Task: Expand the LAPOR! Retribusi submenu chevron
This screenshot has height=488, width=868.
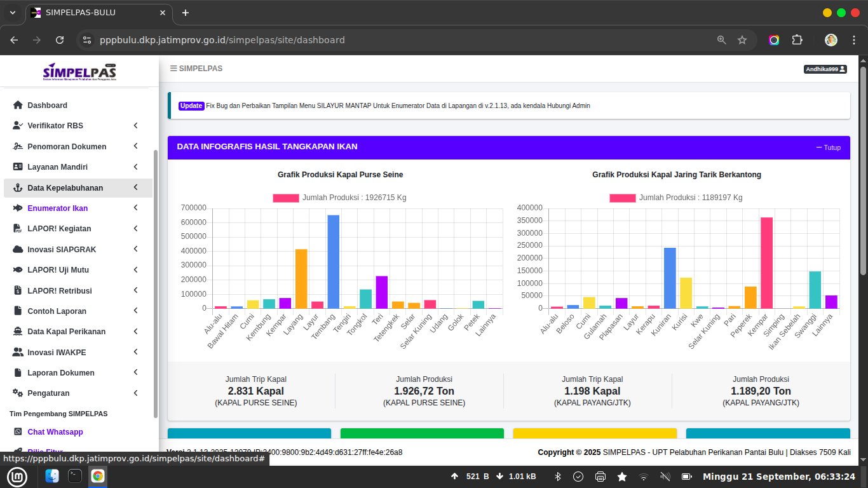Action: pyautogui.click(x=135, y=290)
